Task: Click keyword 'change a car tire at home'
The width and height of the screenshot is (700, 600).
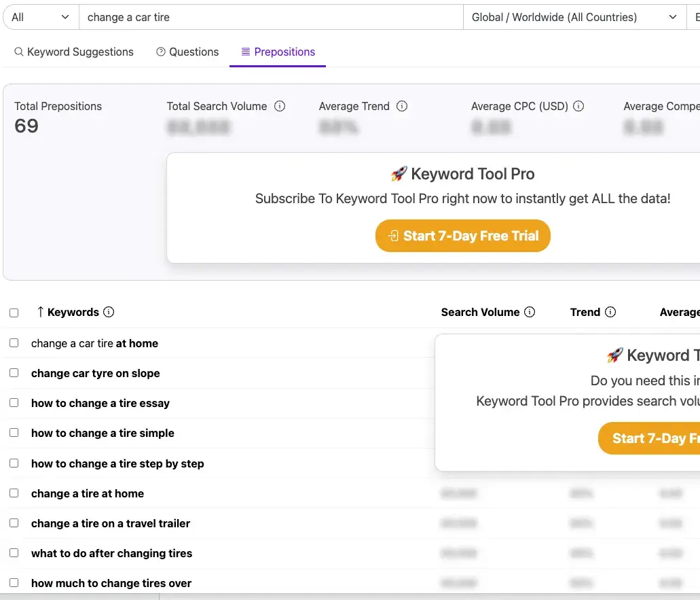Action: click(94, 343)
